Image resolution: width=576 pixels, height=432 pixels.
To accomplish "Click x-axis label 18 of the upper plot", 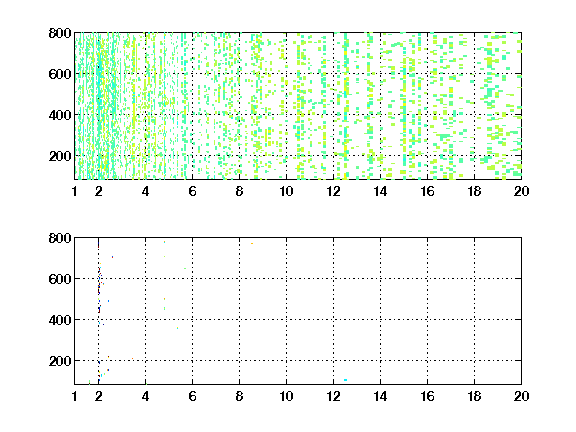I will pyautogui.click(x=474, y=191).
